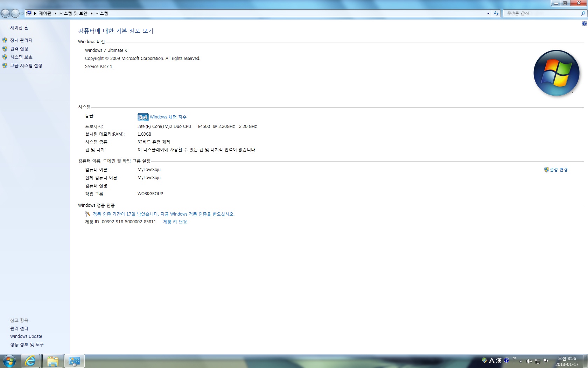Open 장치 관리자 (Device Manager) link
The height and width of the screenshot is (368, 588).
[21, 40]
